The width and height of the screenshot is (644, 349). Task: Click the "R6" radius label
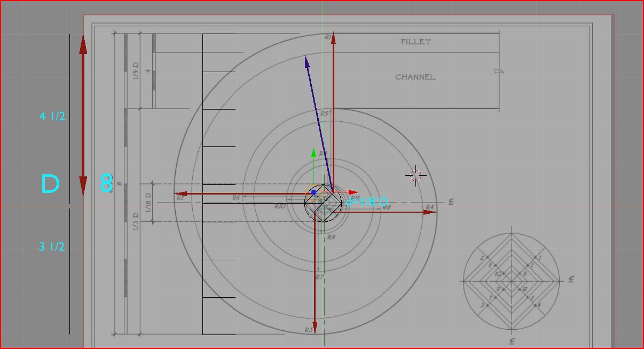click(x=236, y=198)
